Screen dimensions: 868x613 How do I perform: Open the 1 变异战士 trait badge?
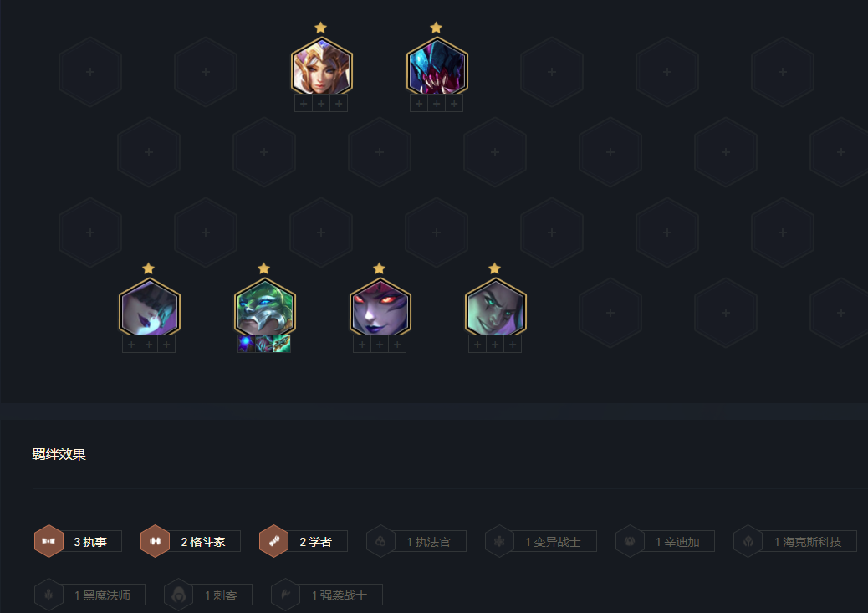coord(541,542)
